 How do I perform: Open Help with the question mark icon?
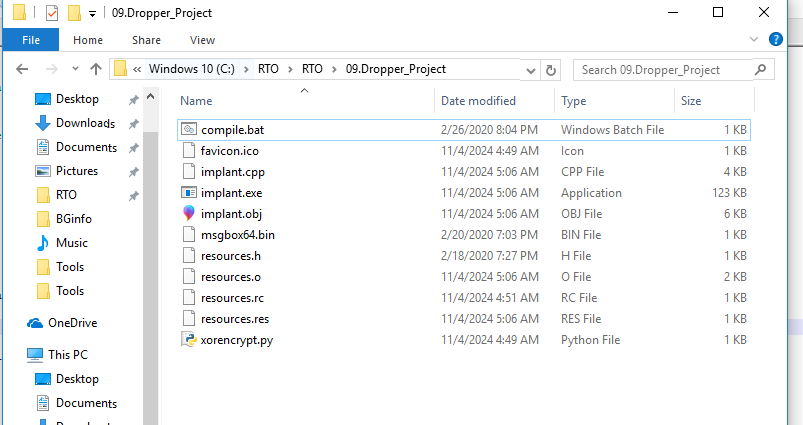[x=775, y=40]
